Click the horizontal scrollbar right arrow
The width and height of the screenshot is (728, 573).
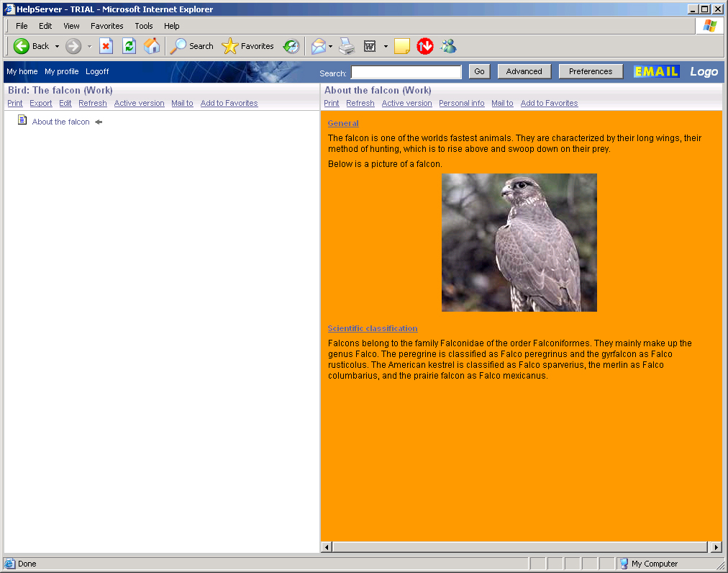(716, 547)
